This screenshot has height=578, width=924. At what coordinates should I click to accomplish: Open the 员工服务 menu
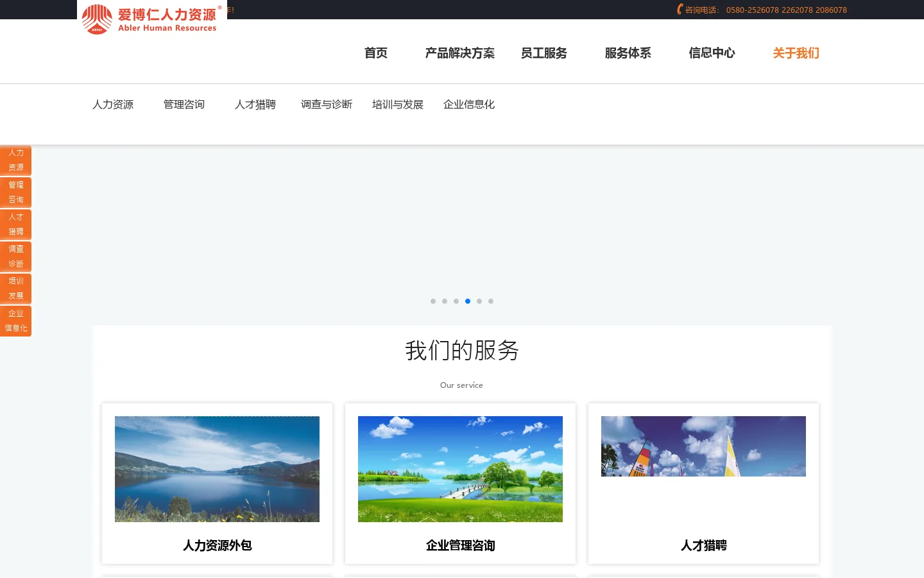[x=544, y=53]
